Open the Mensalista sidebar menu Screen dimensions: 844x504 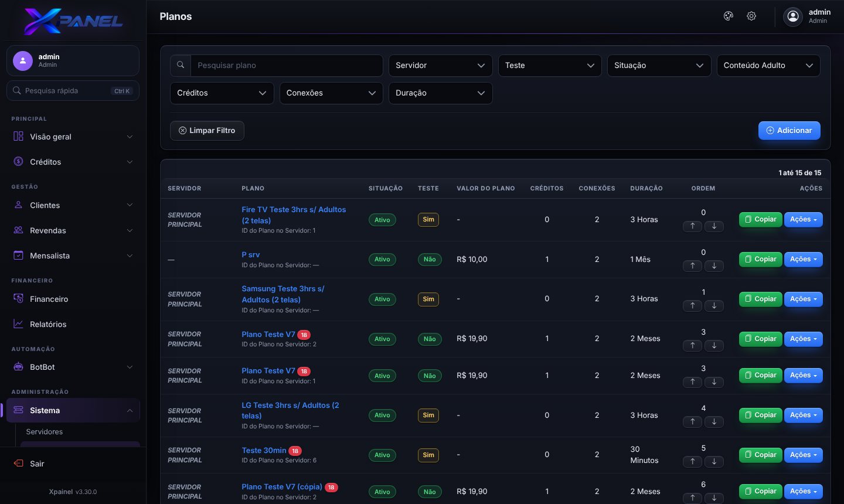(73, 256)
